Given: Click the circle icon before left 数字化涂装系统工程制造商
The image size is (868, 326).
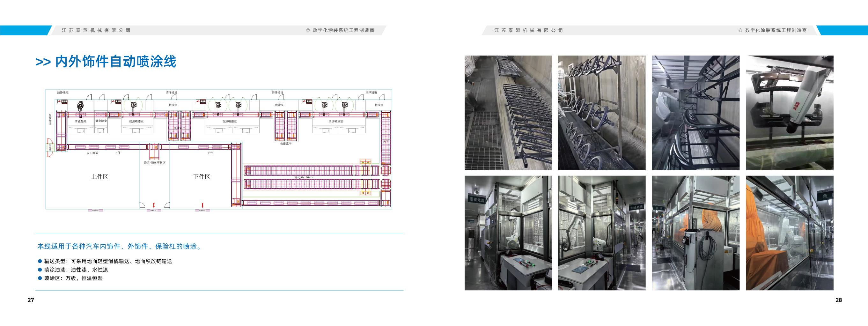Looking at the screenshot, I should 308,30.
